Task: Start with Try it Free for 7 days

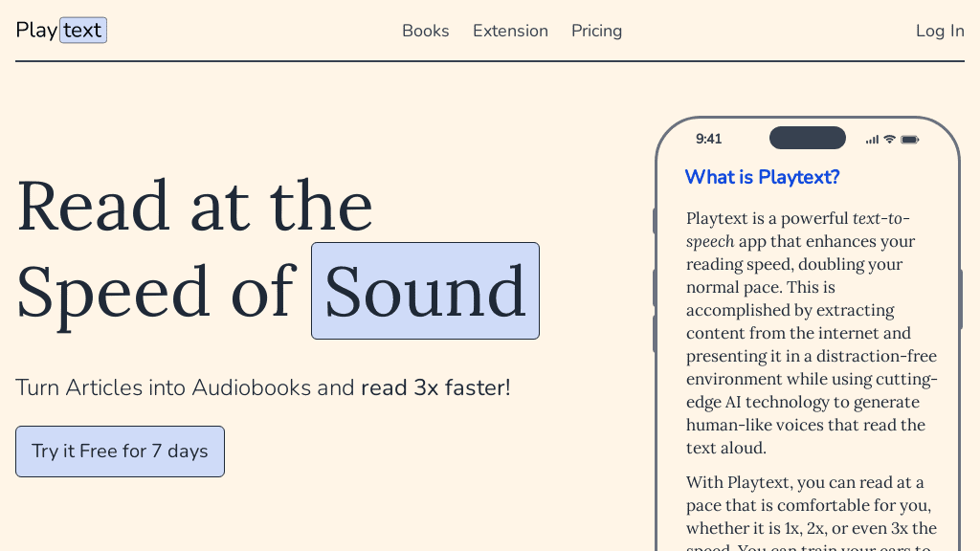Action: pos(120,452)
